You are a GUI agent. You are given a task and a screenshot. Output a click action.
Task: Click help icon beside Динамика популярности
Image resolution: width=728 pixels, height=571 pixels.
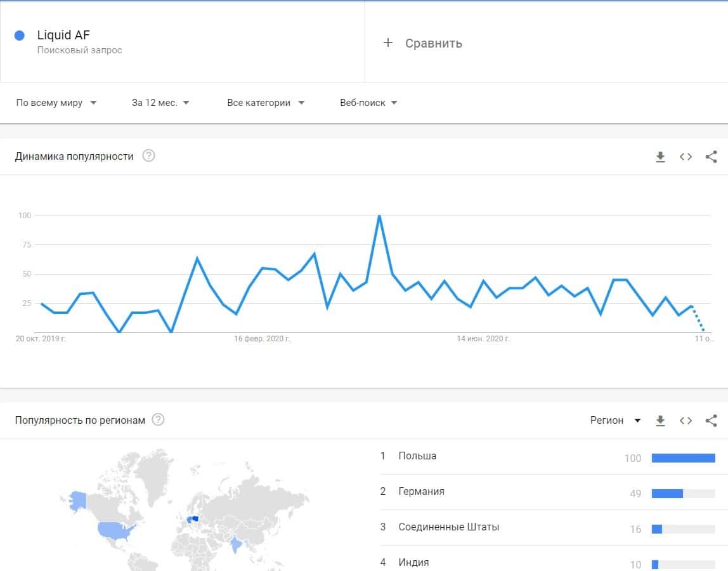(x=148, y=156)
